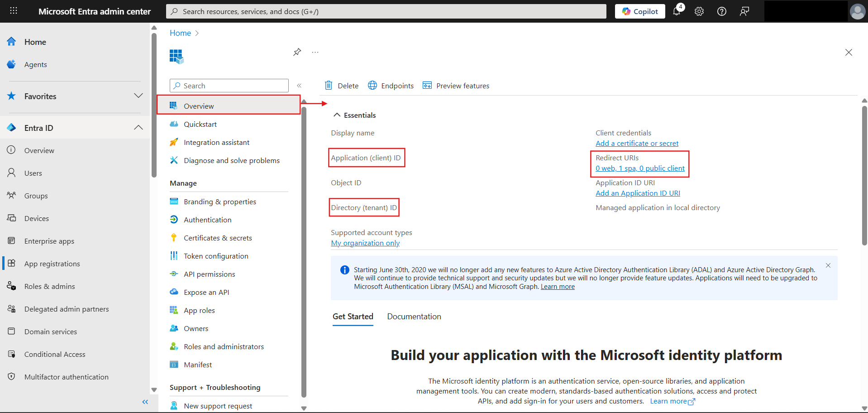
Task: Pin this app registration blade
Action: (297, 52)
